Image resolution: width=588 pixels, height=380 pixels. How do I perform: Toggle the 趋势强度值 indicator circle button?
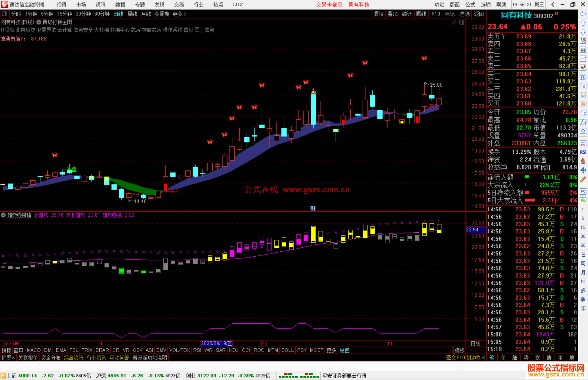point(3,215)
